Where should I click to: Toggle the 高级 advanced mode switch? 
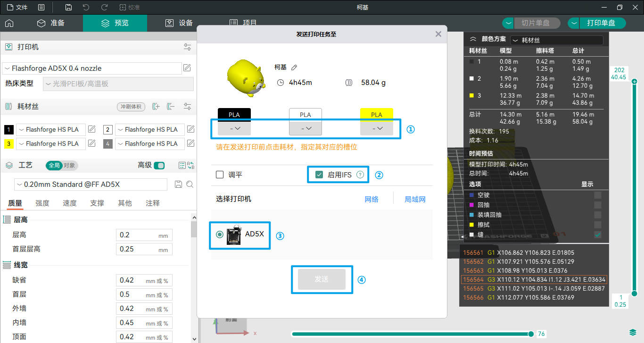pos(159,166)
